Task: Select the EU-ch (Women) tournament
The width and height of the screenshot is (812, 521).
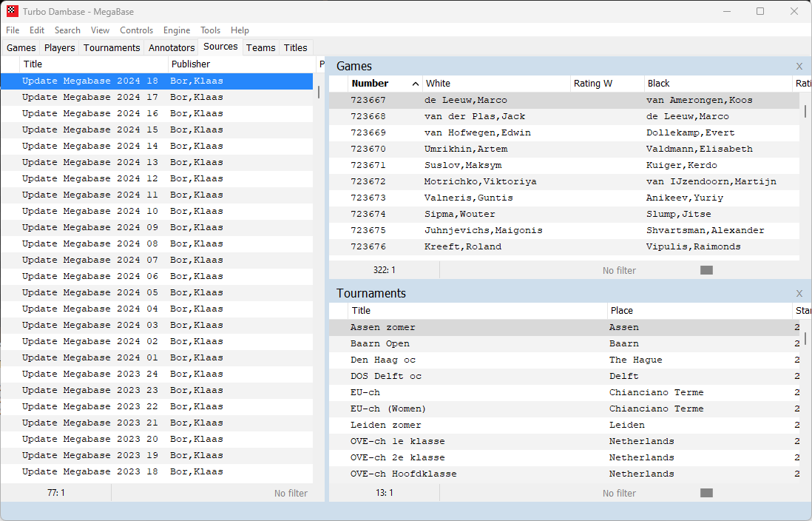Action: 564,409
